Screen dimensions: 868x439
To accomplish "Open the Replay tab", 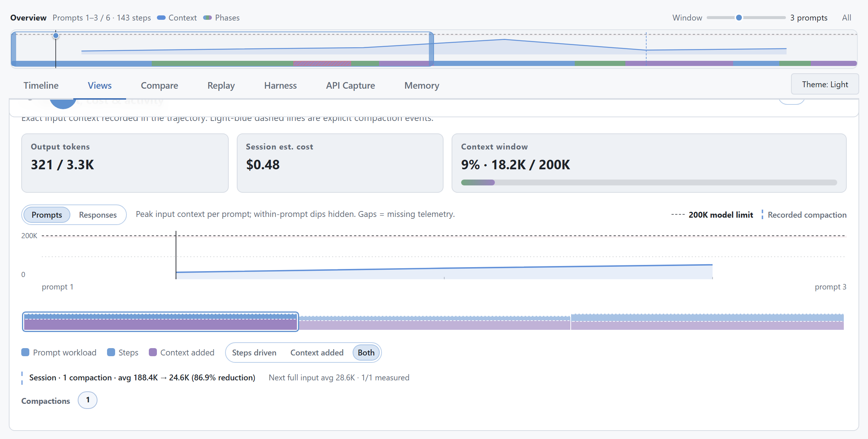I will (x=221, y=85).
